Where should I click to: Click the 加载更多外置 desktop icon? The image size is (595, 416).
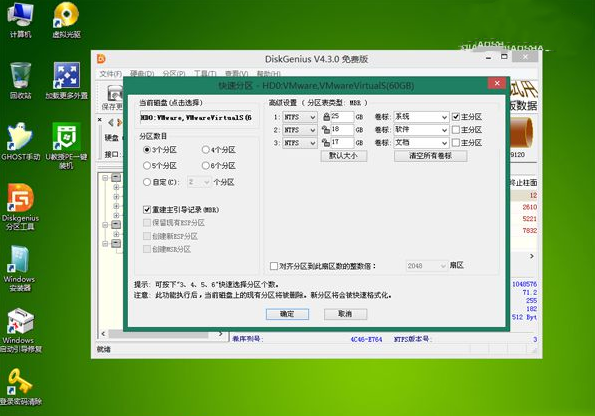pos(66,80)
